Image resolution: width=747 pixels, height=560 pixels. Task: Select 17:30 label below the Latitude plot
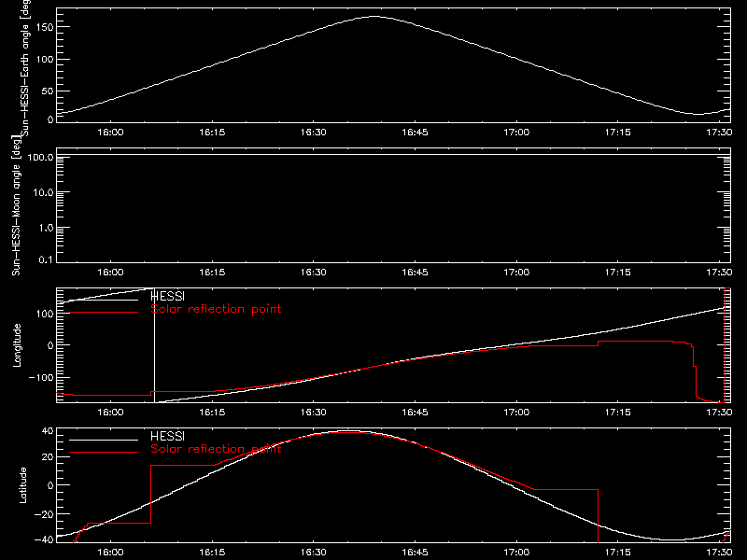(719, 553)
